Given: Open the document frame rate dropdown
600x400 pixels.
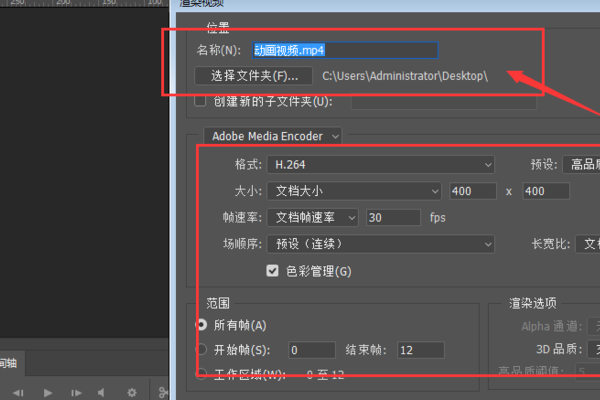Looking at the screenshot, I should [312, 217].
